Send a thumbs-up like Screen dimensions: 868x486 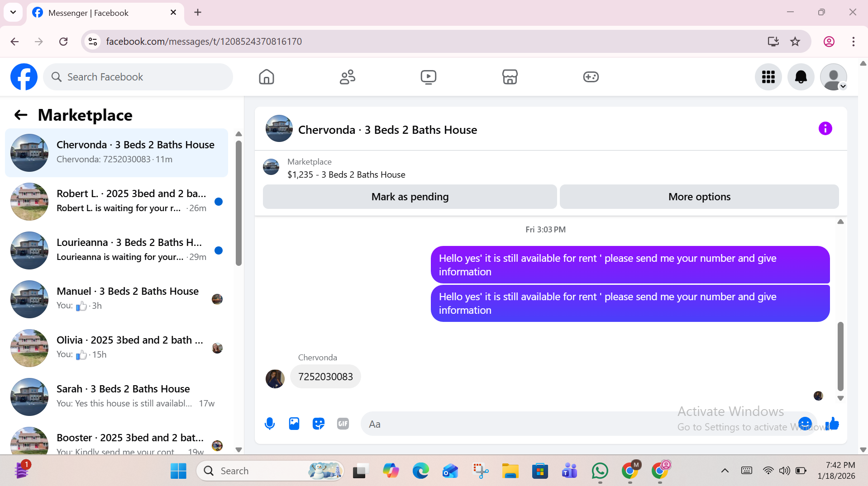coord(832,424)
